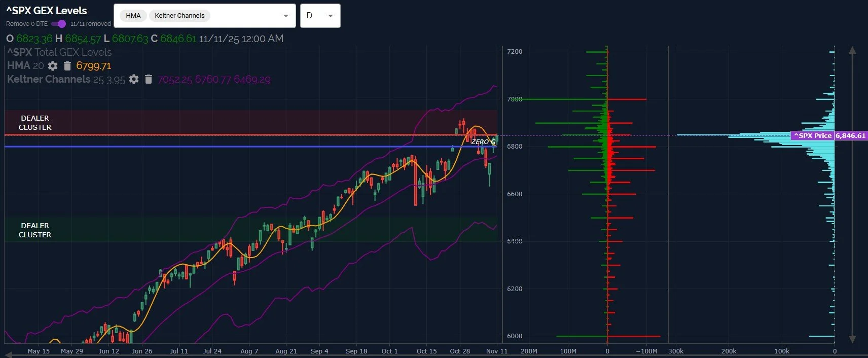Delete the HMA 20 indicator
This screenshot has width=868, height=358.
67,66
